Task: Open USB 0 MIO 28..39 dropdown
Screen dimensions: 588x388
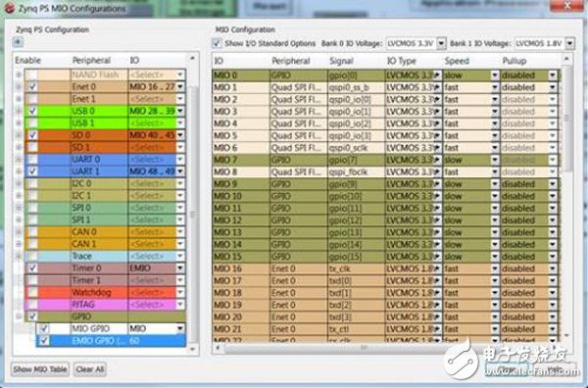Action: click(180, 111)
